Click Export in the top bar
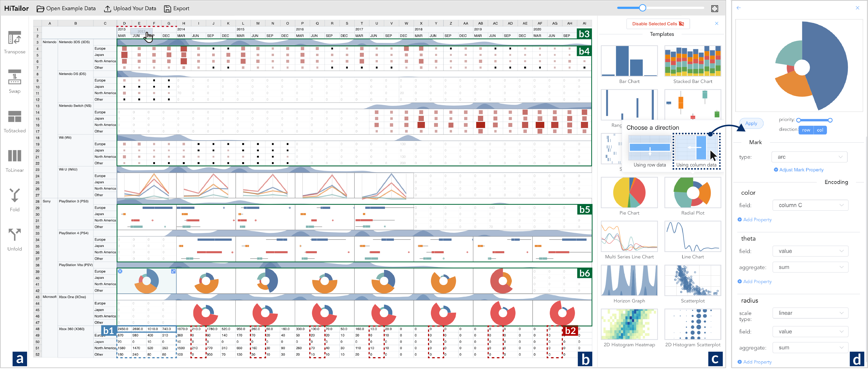 coord(176,8)
